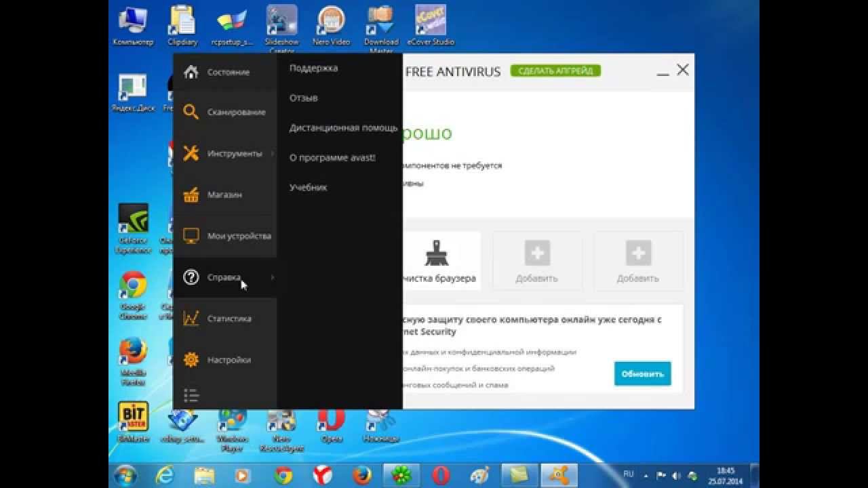
Task: Show hidden tray icons arrow
Action: [x=646, y=476]
